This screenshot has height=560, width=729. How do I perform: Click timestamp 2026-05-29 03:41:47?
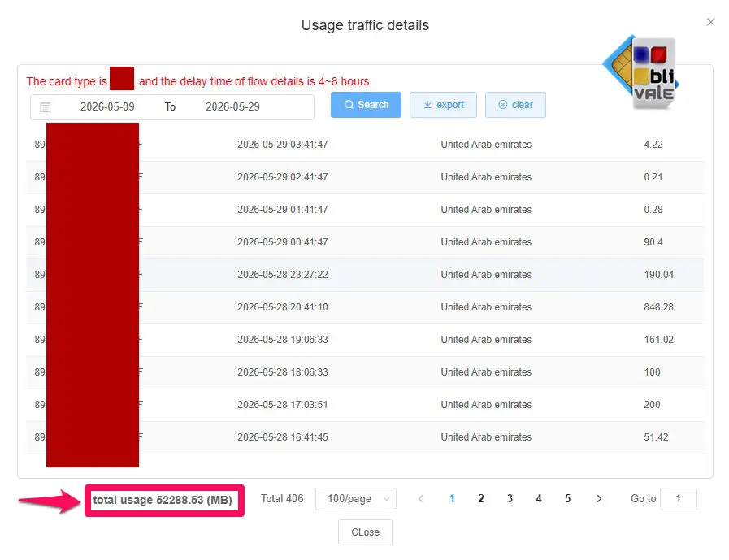pos(283,145)
